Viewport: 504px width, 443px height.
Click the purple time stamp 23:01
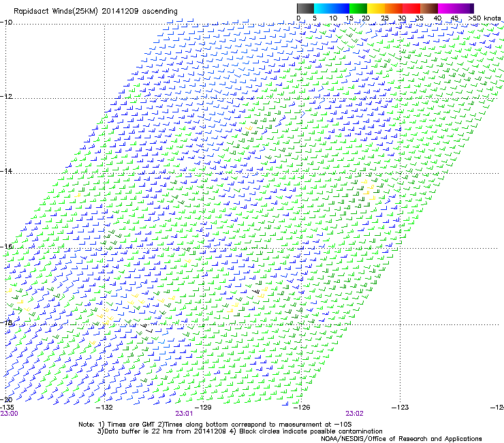[184, 414]
